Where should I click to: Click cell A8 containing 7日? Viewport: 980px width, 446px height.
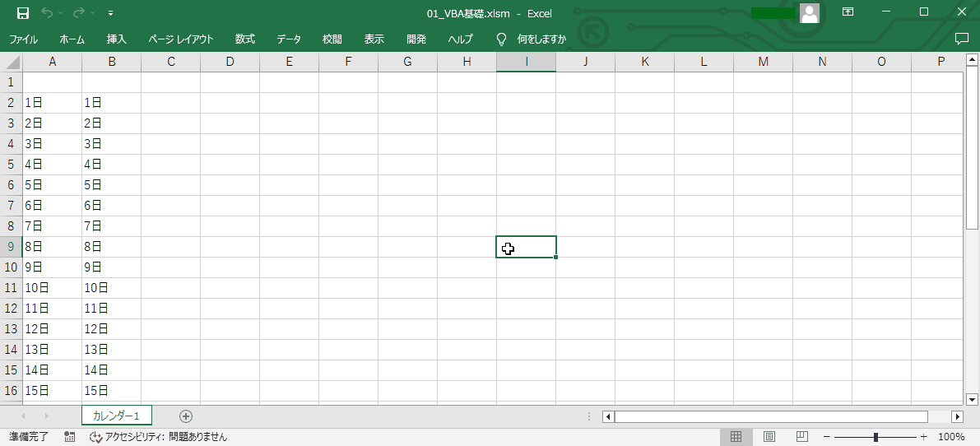point(53,226)
